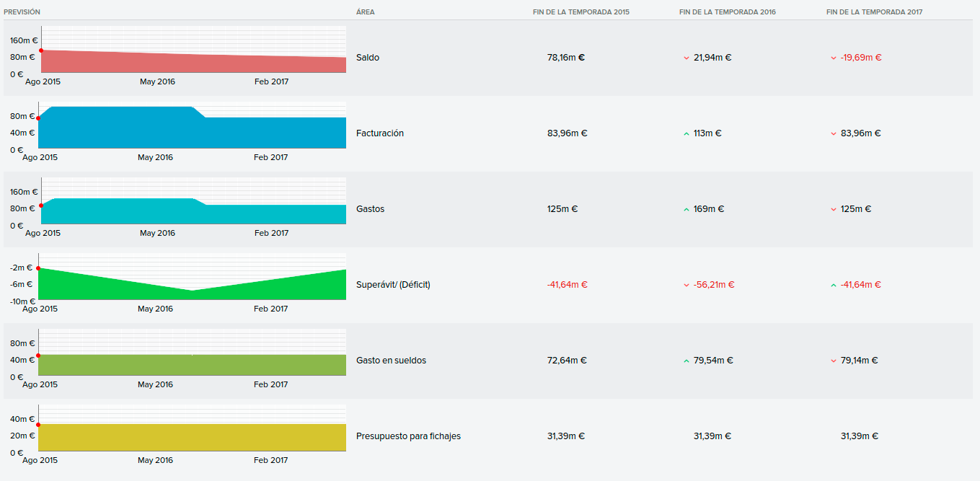Click May 2016 label on Saldo chart
Viewport: 980px width, 481px height.
157,81
